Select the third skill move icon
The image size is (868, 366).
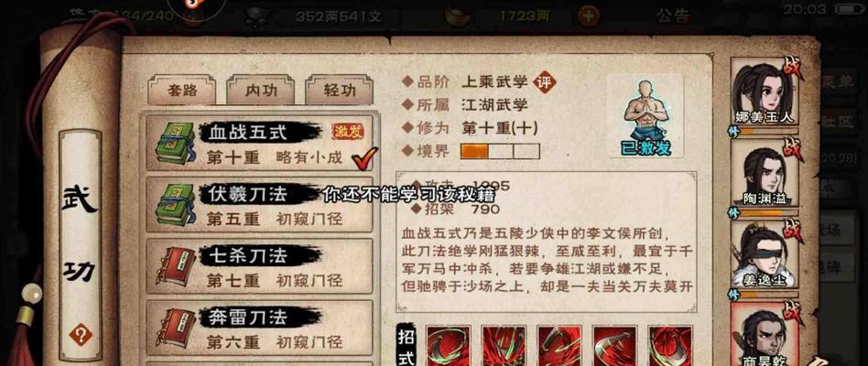[x=559, y=345]
